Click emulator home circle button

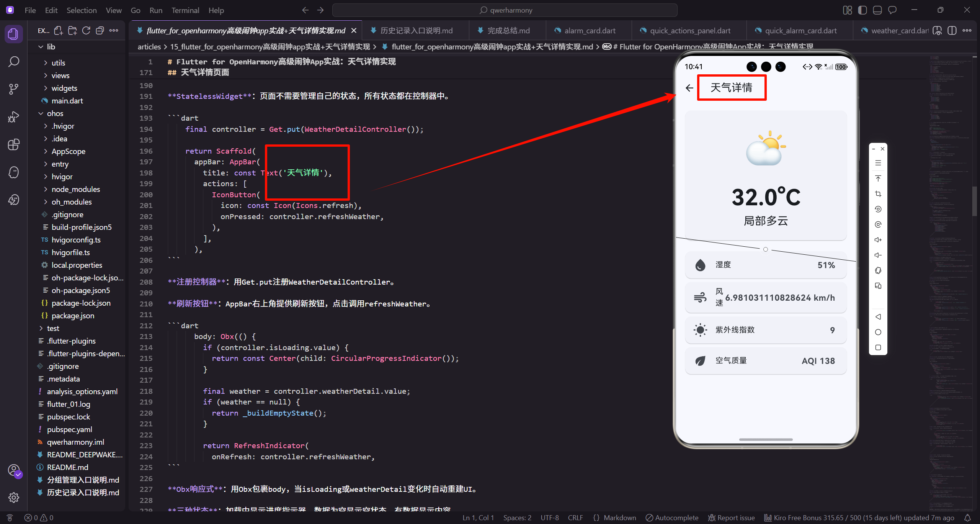coord(878,332)
